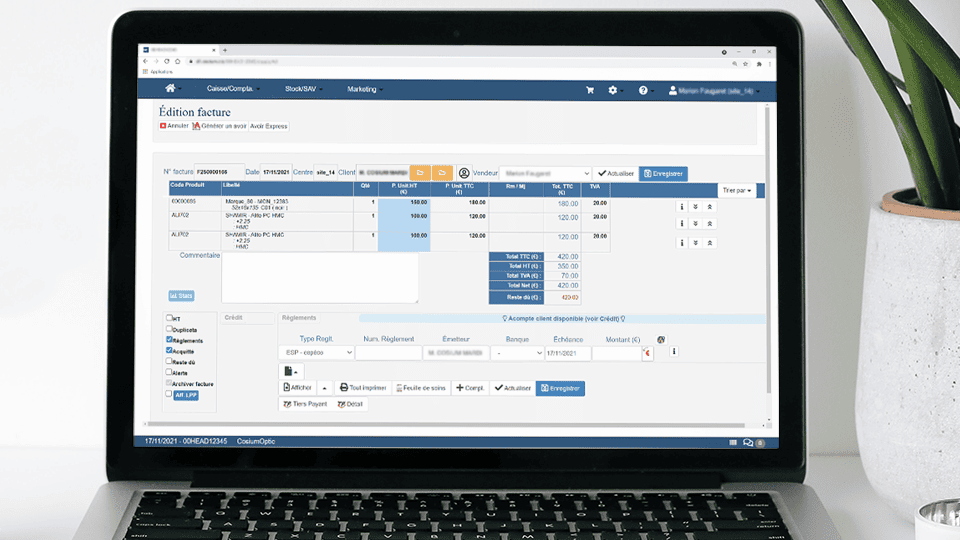Click the round icon next to Montant (€) header

[661, 339]
